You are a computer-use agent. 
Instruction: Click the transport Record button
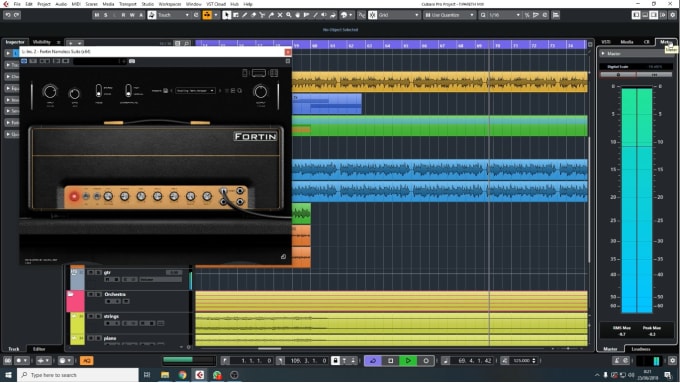(x=426, y=360)
